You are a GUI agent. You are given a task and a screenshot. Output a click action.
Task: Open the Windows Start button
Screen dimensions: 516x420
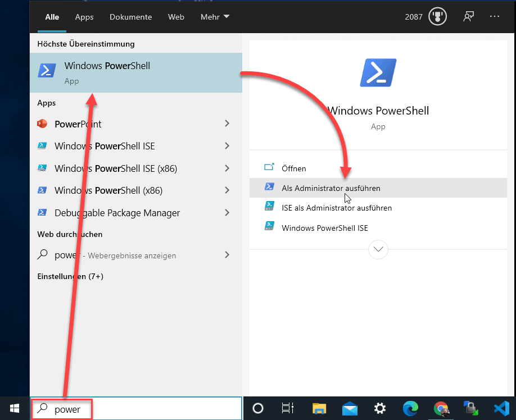[15, 409]
